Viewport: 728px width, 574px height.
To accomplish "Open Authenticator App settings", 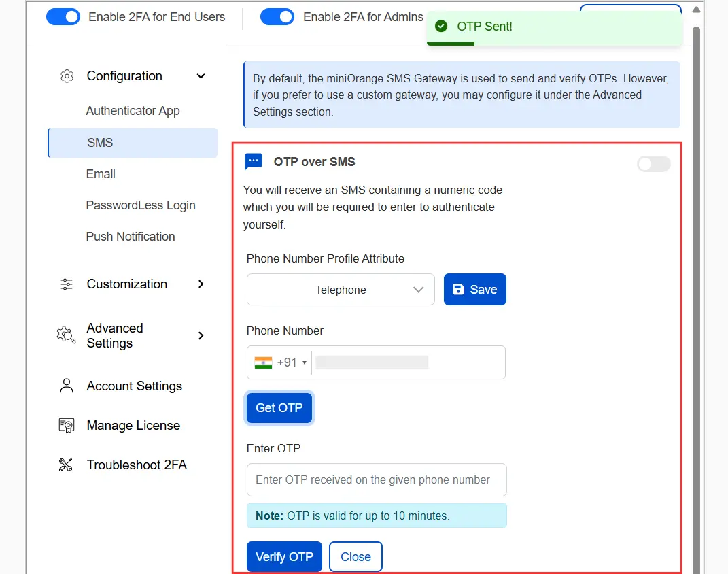I will tap(133, 111).
